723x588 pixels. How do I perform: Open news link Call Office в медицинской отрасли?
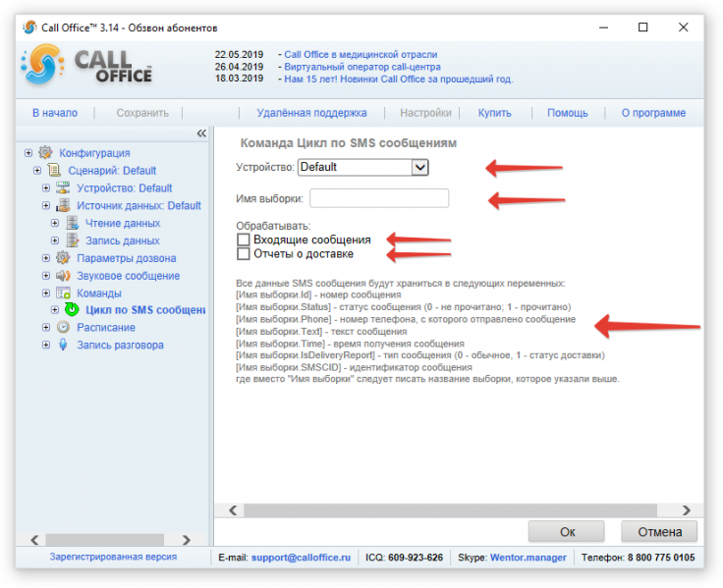click(361, 54)
